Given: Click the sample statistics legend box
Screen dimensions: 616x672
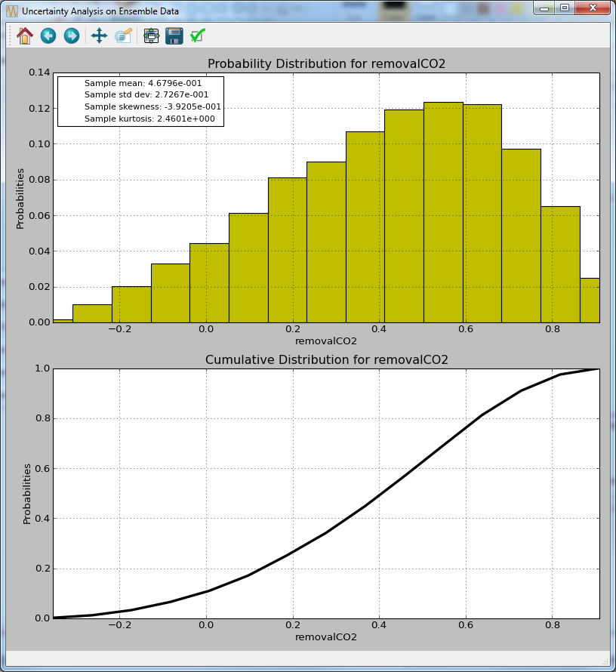Looking at the screenshot, I should click(x=140, y=102).
